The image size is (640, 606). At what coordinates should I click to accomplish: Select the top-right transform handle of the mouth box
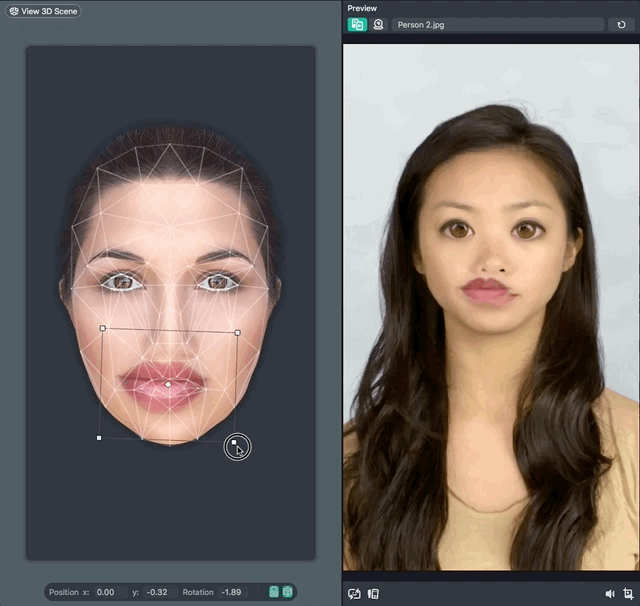(x=237, y=332)
